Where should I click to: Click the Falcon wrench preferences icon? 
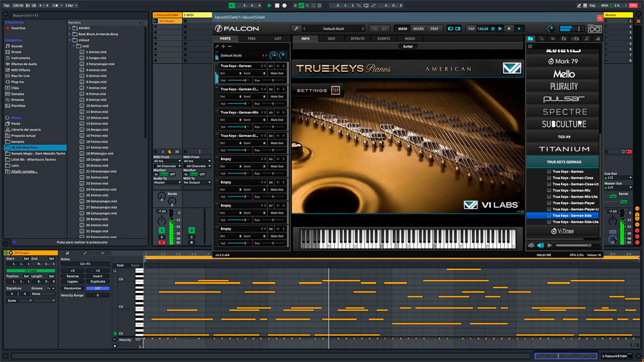click(x=296, y=28)
